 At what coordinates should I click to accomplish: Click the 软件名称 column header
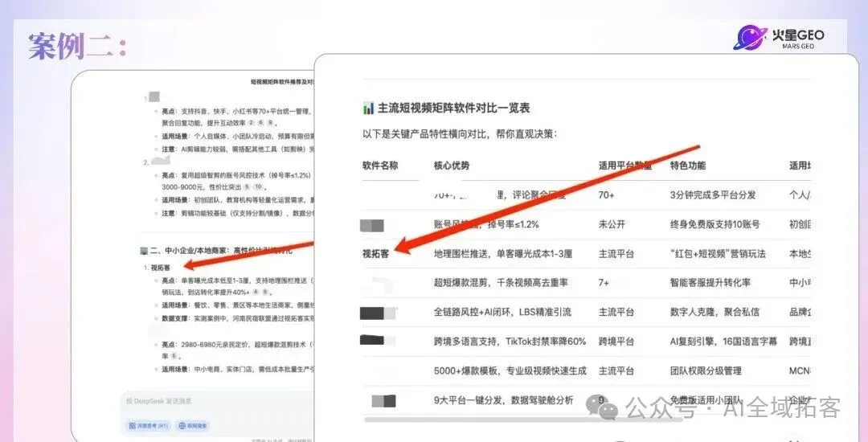coord(380,165)
